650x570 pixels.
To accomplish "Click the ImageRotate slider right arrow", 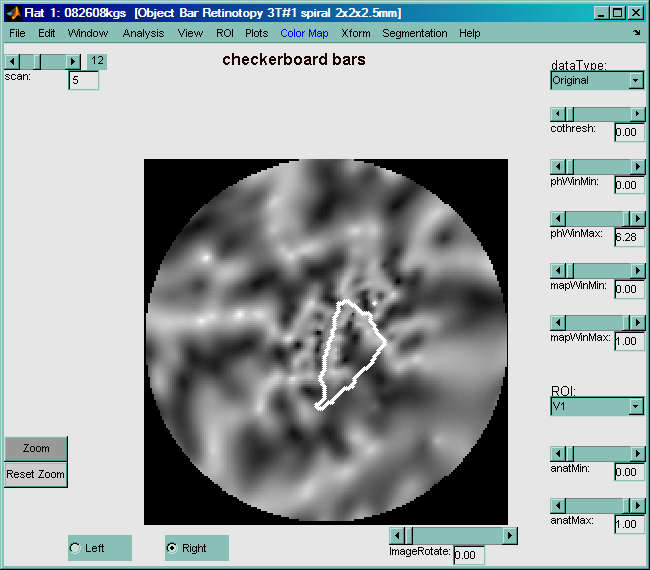I will pyautogui.click(x=510, y=536).
